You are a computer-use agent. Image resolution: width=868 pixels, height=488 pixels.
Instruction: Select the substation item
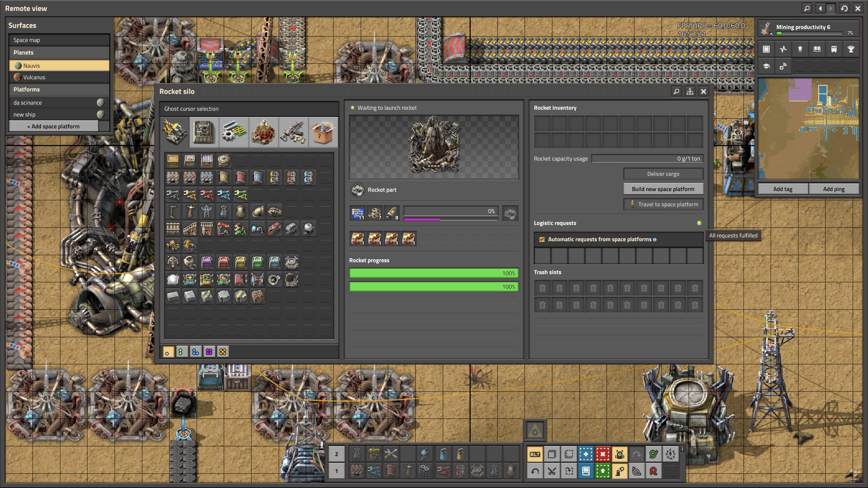pyautogui.click(x=224, y=211)
